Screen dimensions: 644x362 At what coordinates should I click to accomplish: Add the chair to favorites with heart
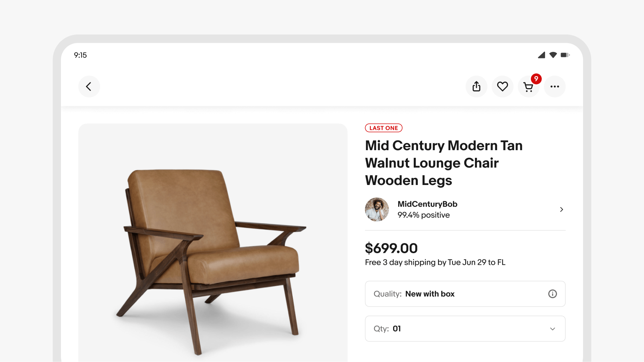point(502,87)
